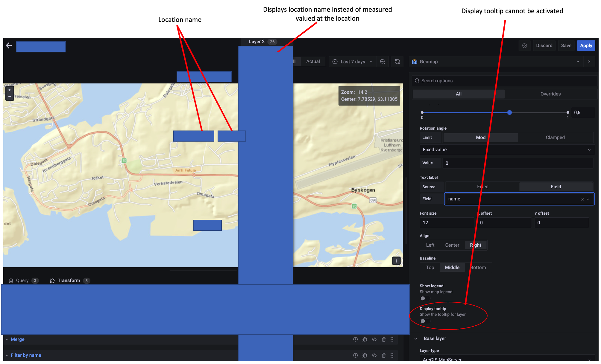This screenshot has height=364, width=601.
Task: Delete the Merge transformation
Action: [383, 339]
